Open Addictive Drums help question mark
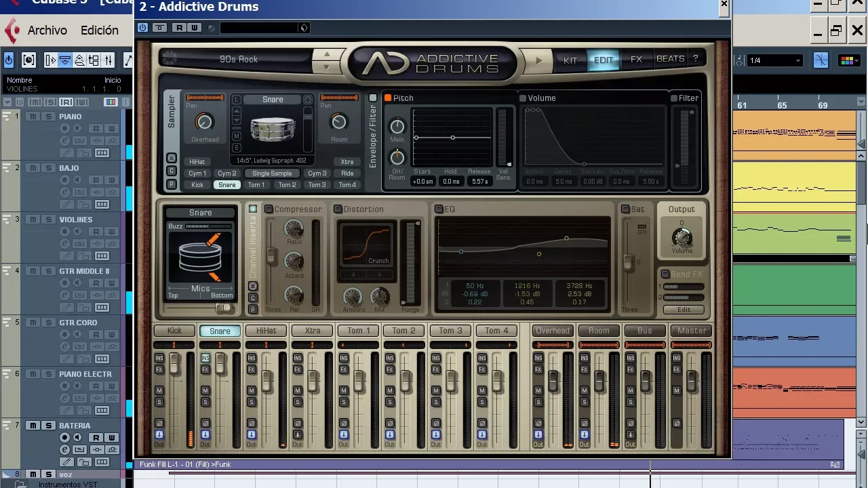Screen dimensions: 868x488 695,59
